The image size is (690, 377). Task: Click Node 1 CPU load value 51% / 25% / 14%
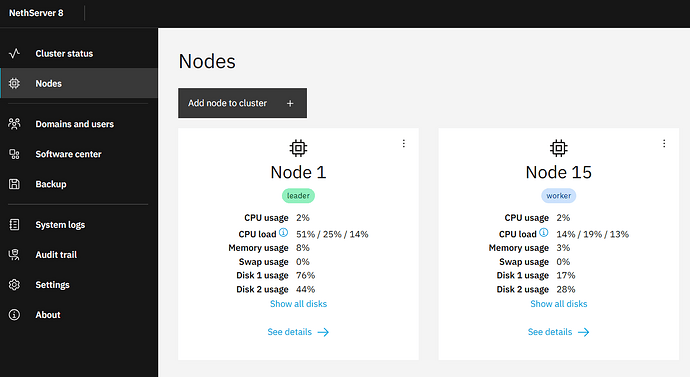tap(332, 234)
